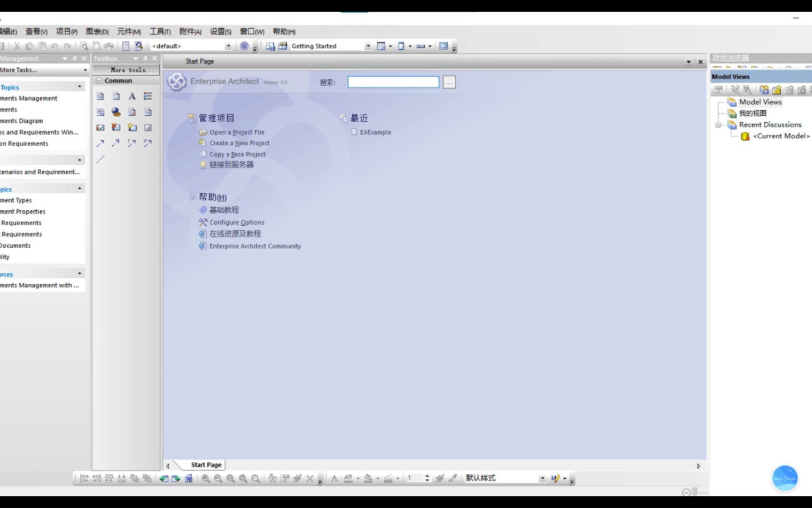Click Configure Options link
This screenshot has width=812, height=508.
pos(237,222)
